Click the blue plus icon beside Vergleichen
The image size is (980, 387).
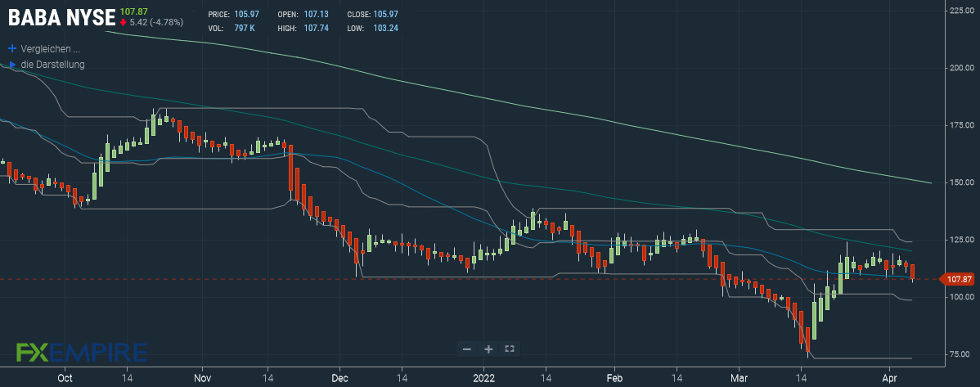11,48
